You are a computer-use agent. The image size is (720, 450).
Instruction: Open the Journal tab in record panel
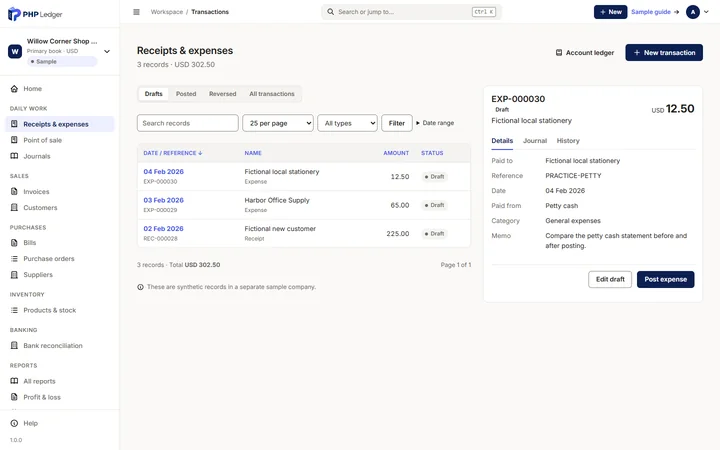(535, 141)
